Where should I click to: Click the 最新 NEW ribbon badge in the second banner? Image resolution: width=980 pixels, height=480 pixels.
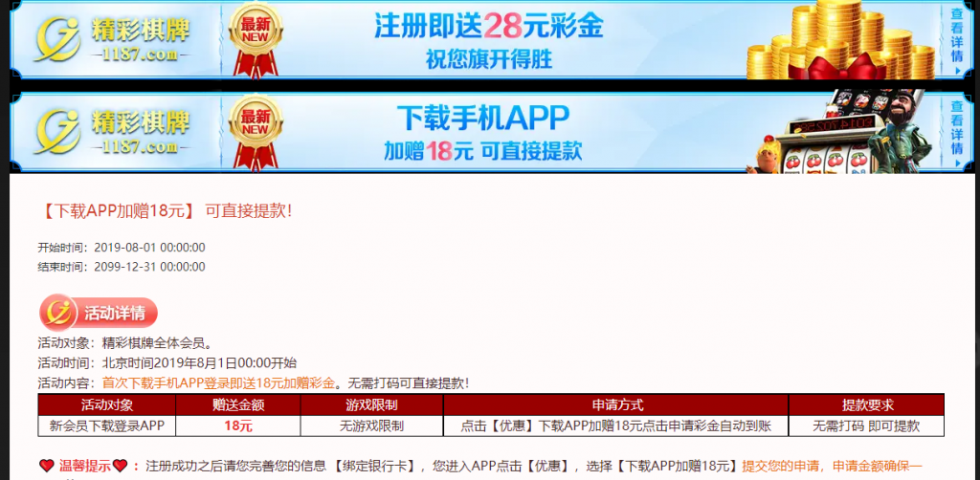(x=255, y=132)
